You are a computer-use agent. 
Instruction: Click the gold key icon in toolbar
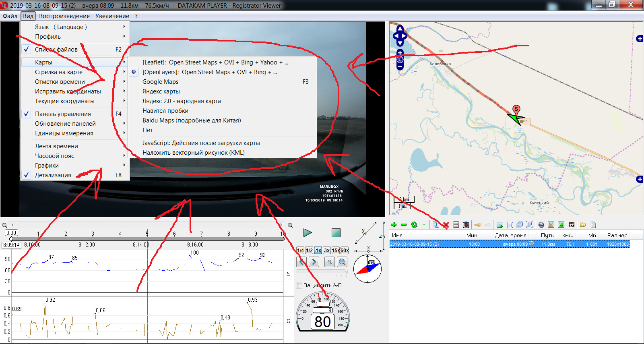478,225
